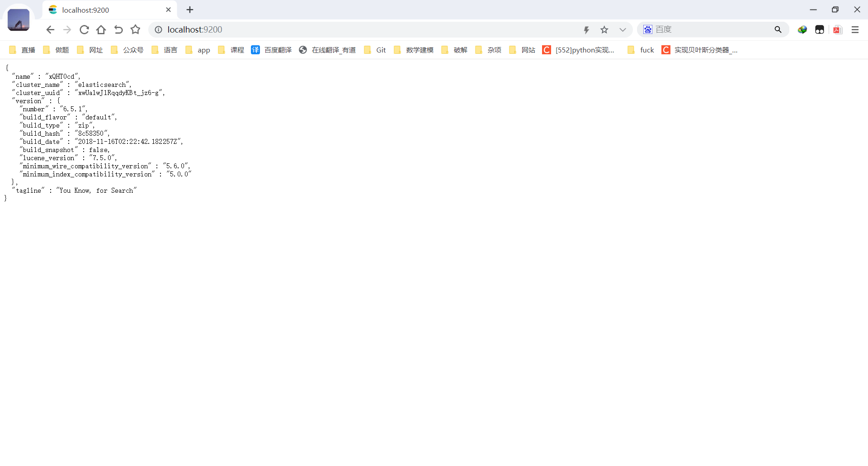Click the magnifier search icon
This screenshot has height=466, width=868.
(x=778, y=30)
